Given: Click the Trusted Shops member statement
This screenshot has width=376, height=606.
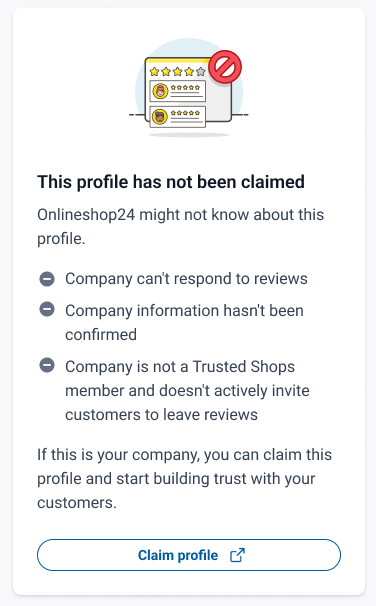Looking at the screenshot, I should point(187,390).
